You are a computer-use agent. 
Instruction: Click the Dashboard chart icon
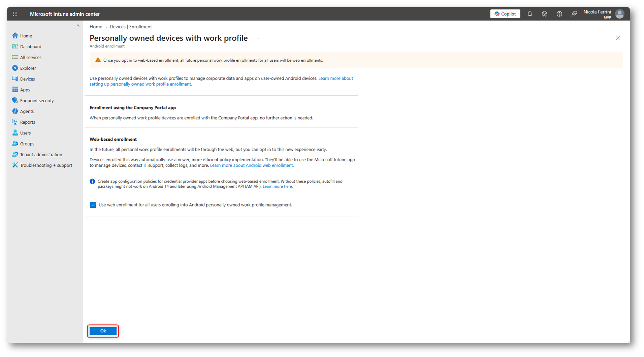[15, 46]
